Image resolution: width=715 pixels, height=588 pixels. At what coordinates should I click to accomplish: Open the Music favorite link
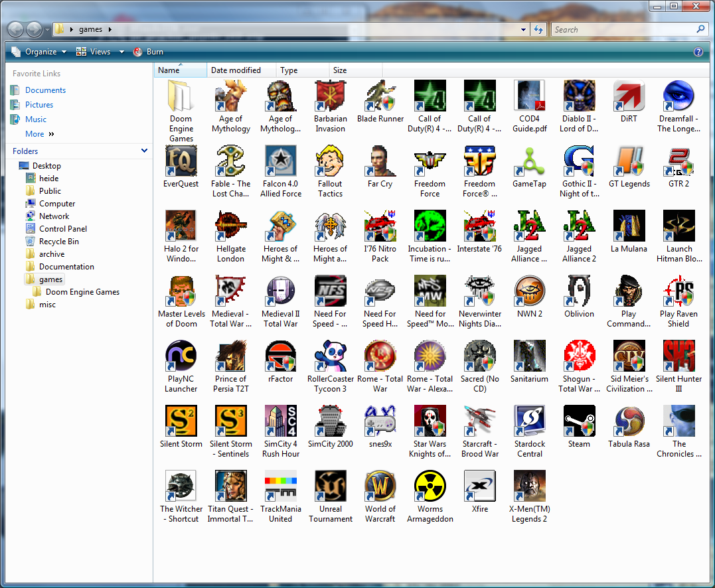[x=36, y=119]
